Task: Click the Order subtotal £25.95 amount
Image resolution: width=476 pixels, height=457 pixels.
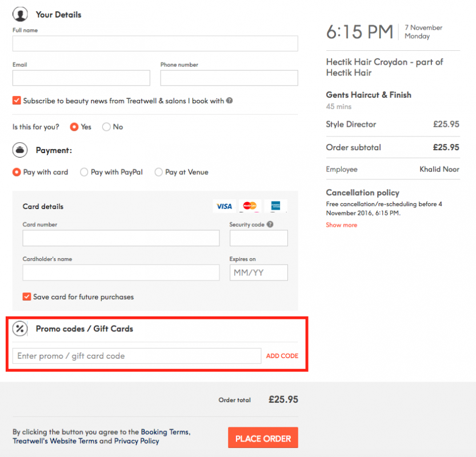Action: (x=446, y=147)
